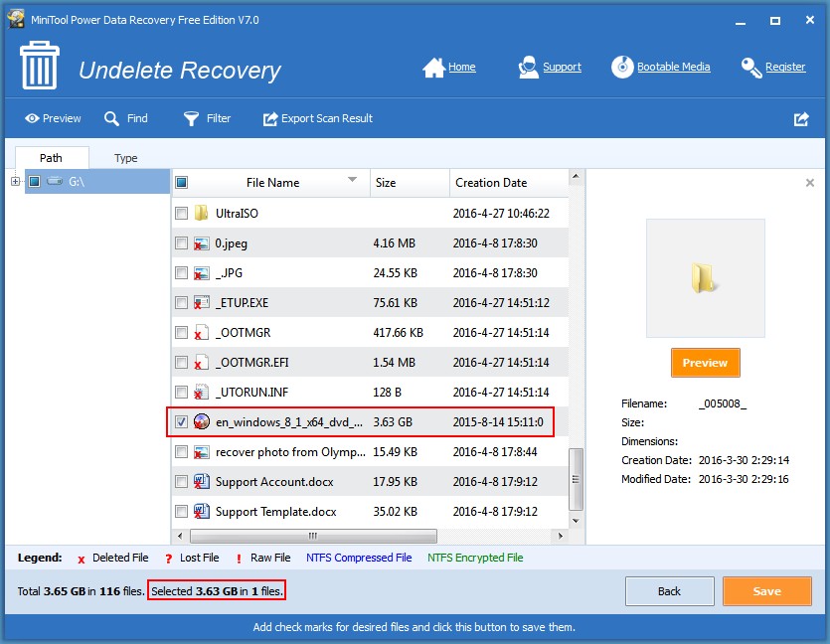
Task: Uncheck the en_windows_8_1_x64_dvd file checkbox
Action: [181, 421]
